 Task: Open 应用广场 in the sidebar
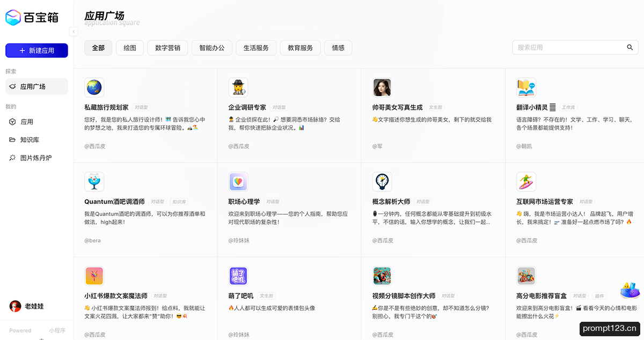[x=36, y=86]
